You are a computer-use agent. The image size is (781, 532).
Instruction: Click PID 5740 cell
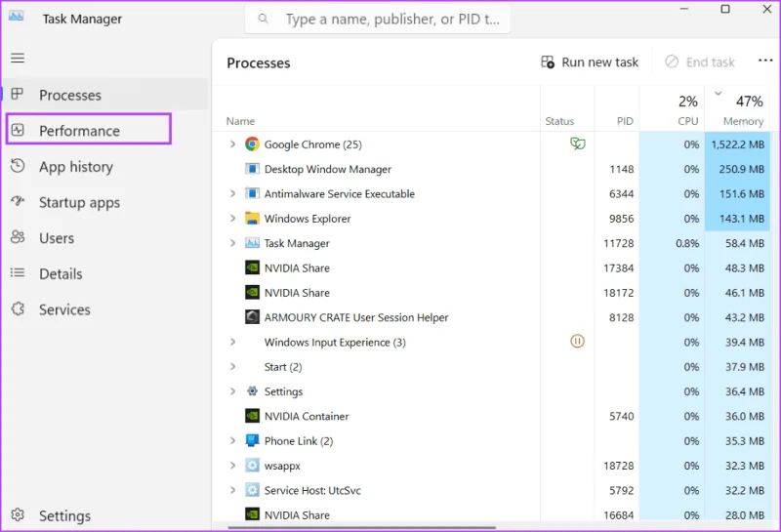click(621, 417)
